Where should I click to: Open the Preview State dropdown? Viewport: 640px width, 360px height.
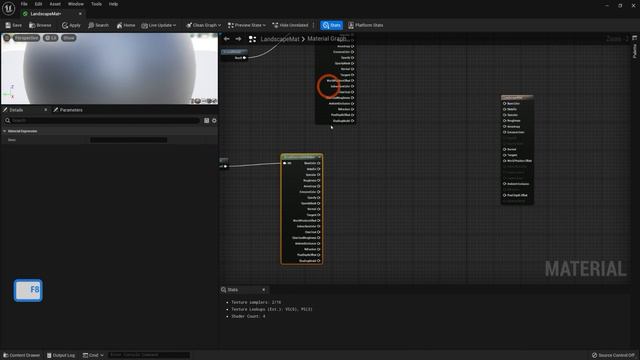click(247, 25)
